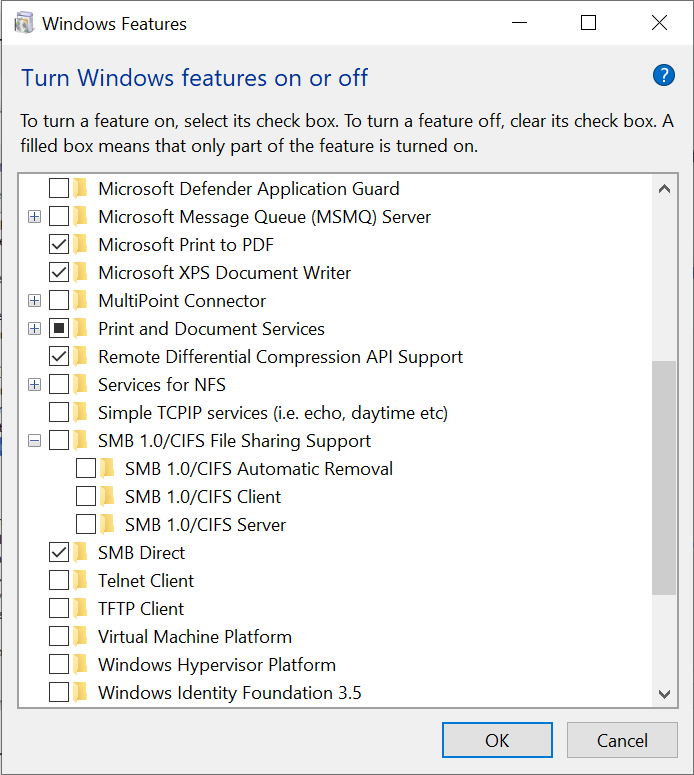
Task: Select the Telnet Client label
Action: click(x=146, y=581)
